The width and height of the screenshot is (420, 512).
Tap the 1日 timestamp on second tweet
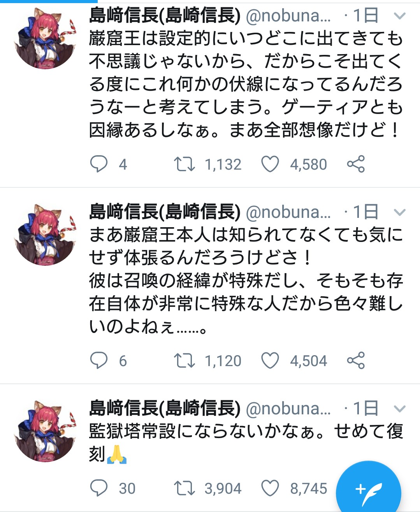tap(366, 212)
